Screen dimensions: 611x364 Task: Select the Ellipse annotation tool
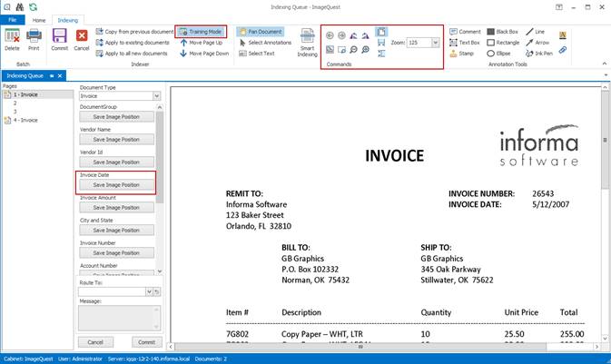click(x=498, y=54)
